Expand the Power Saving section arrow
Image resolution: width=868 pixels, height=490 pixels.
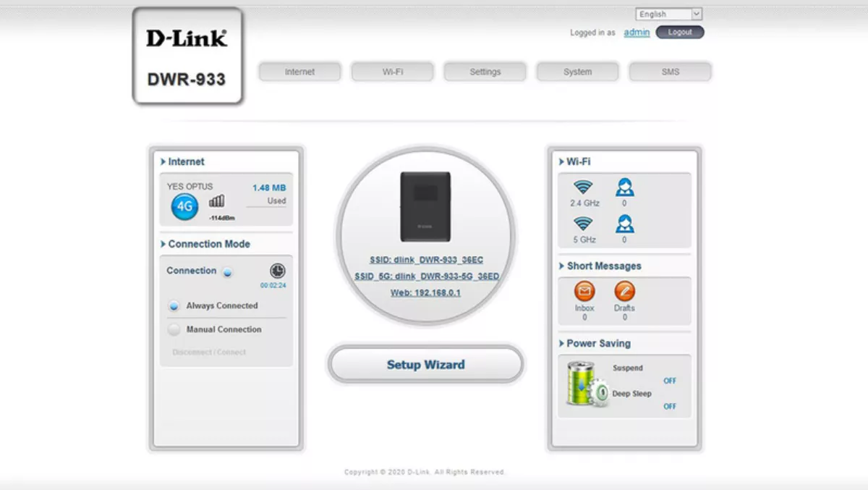pyautogui.click(x=561, y=344)
